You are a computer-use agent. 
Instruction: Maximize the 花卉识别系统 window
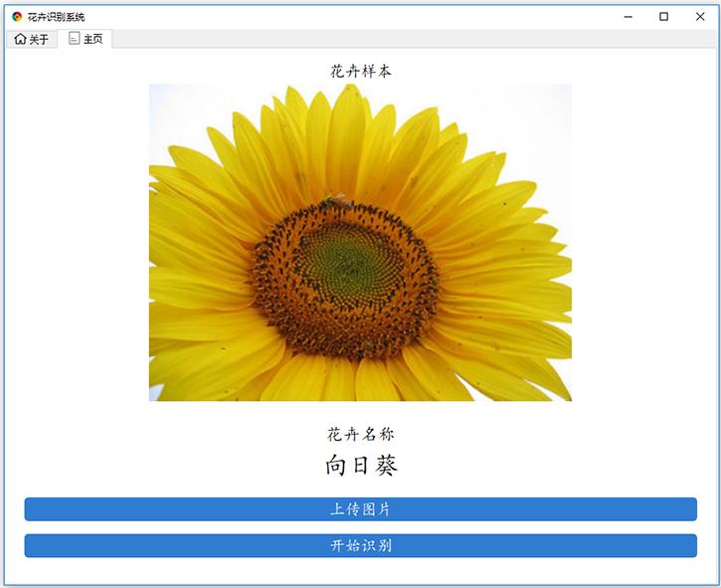click(x=663, y=17)
